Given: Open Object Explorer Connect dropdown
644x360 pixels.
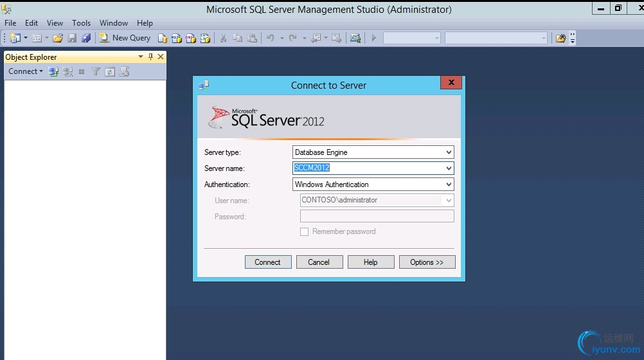Looking at the screenshot, I should point(26,71).
